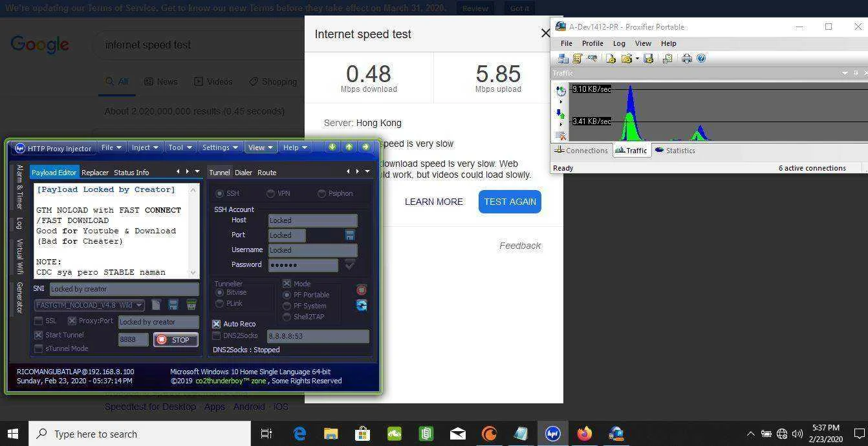
Task: Open the Profile menu in Proxifier
Action: point(592,43)
